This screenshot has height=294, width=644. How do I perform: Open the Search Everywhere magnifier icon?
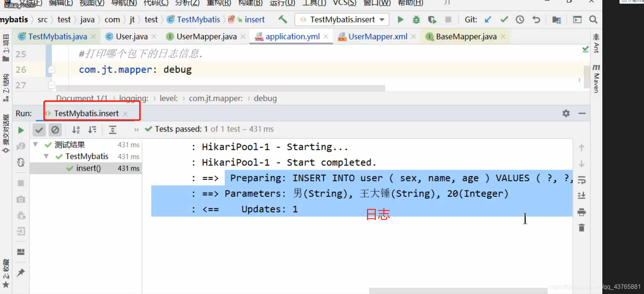coord(593,19)
